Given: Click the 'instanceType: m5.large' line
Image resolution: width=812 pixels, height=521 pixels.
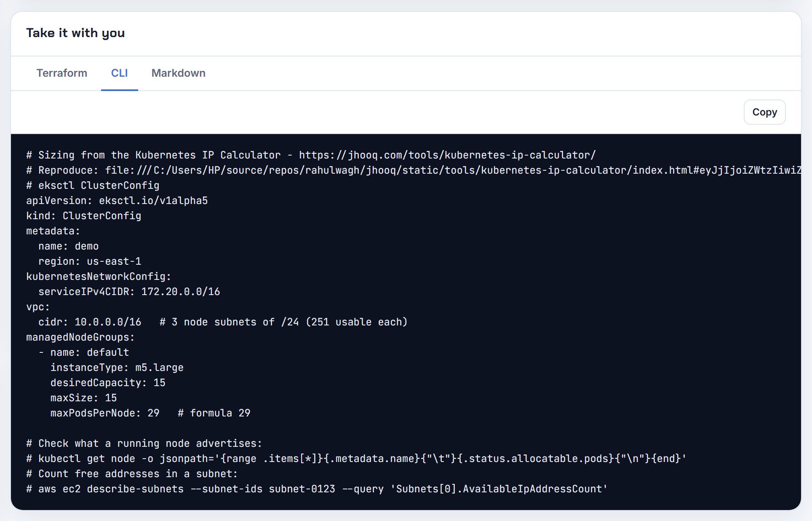Looking at the screenshot, I should 117,368.
